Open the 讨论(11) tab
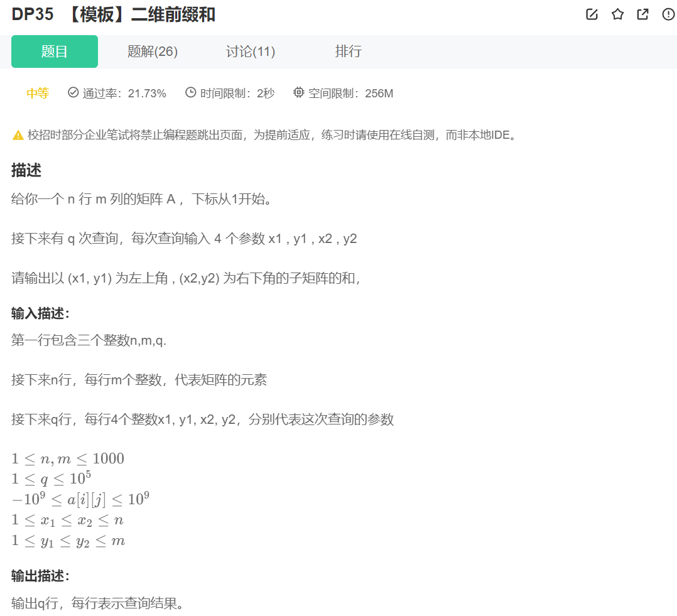Viewport: 677px width, 616px height. pyautogui.click(x=251, y=51)
